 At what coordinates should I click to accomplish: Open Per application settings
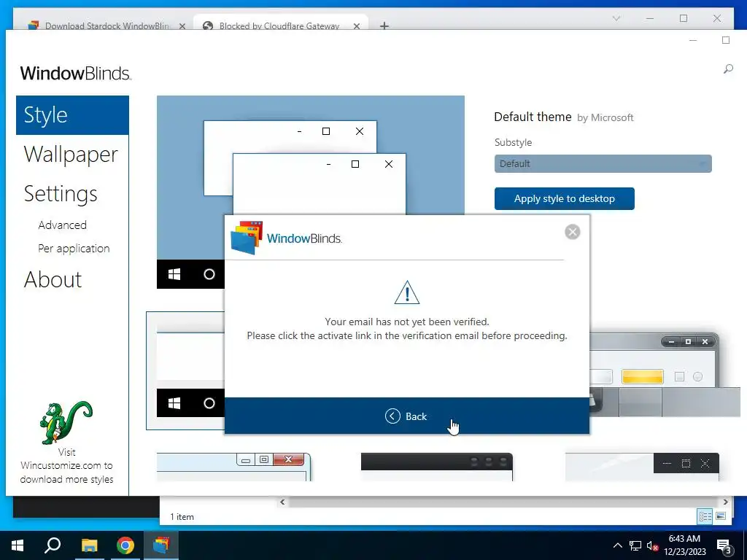pos(74,249)
